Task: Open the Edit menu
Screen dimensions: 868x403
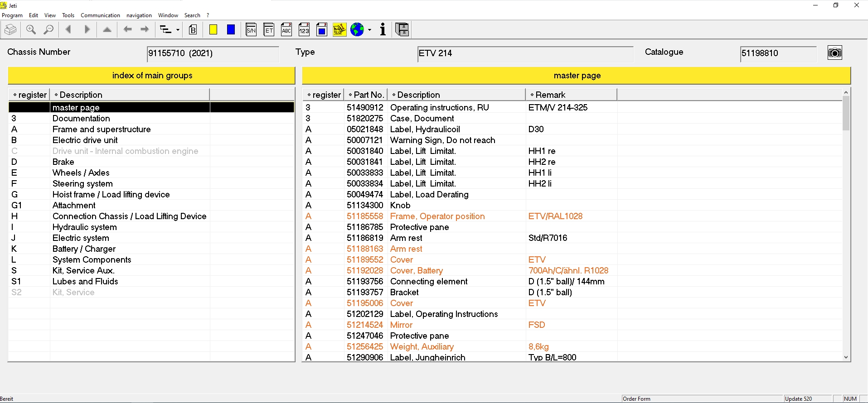Action: click(34, 15)
